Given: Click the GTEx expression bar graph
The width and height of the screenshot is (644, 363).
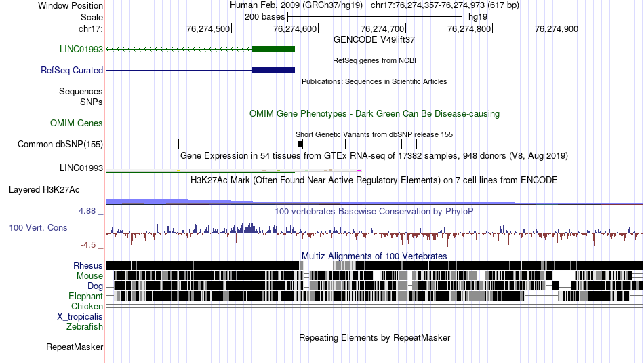Looking at the screenshot, I should [233, 170].
